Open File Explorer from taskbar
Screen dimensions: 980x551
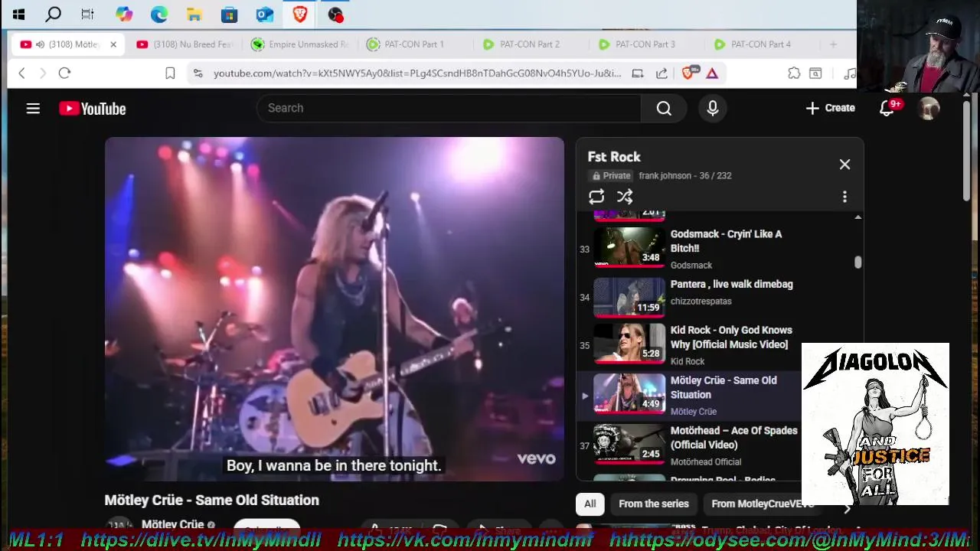194,14
